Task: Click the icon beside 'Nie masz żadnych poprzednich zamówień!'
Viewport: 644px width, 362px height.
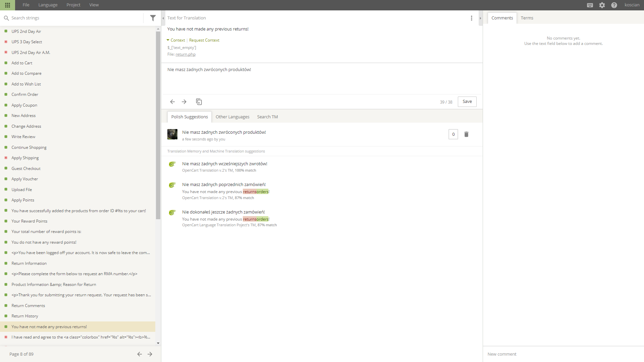Action: pyautogui.click(x=172, y=185)
